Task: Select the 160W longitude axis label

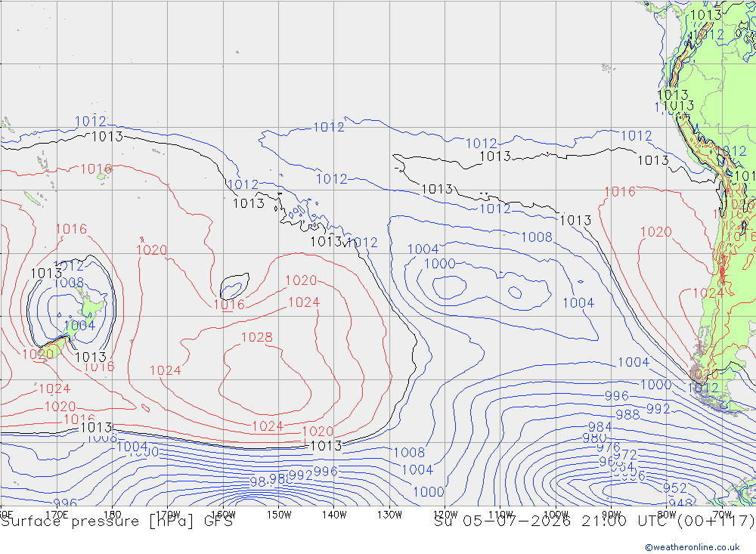Action: click(x=223, y=515)
